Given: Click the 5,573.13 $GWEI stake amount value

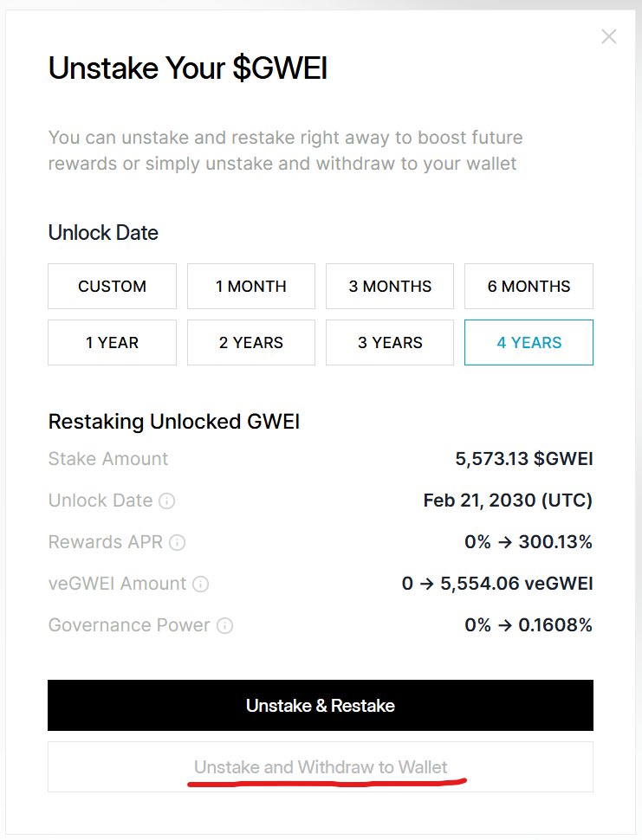Looking at the screenshot, I should (x=524, y=459).
